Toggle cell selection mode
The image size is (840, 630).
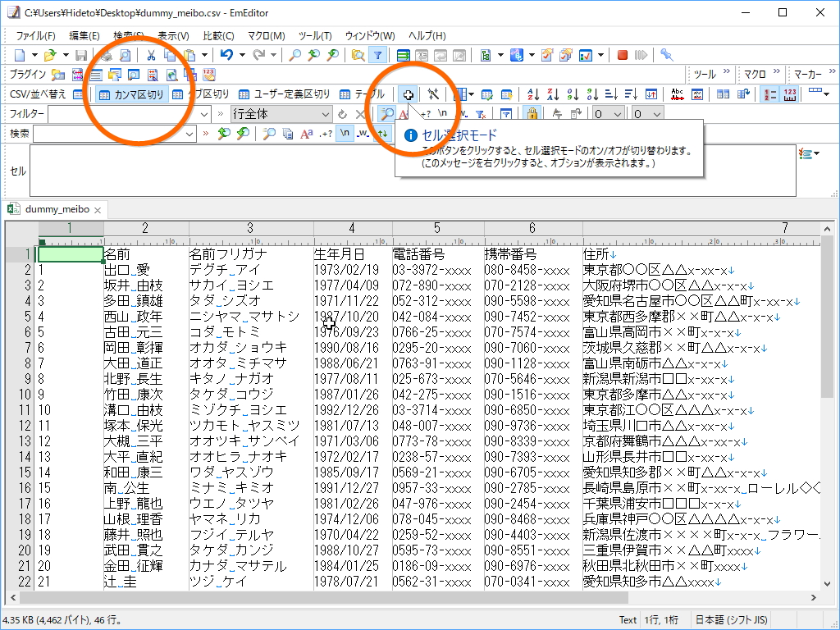(408, 94)
